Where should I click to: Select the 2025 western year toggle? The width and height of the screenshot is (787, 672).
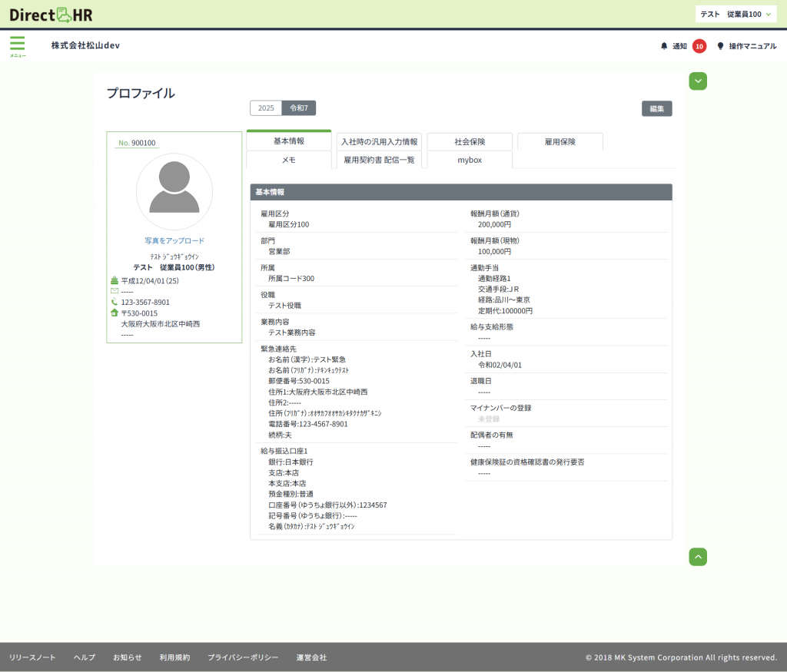266,108
